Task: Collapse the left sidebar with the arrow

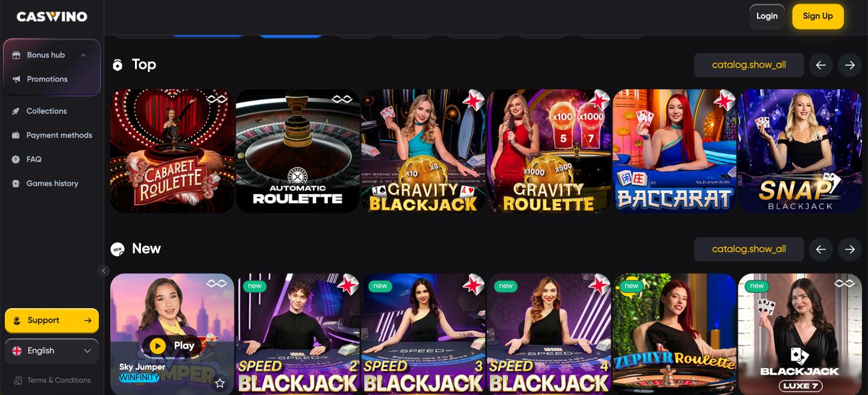Action: [x=104, y=271]
